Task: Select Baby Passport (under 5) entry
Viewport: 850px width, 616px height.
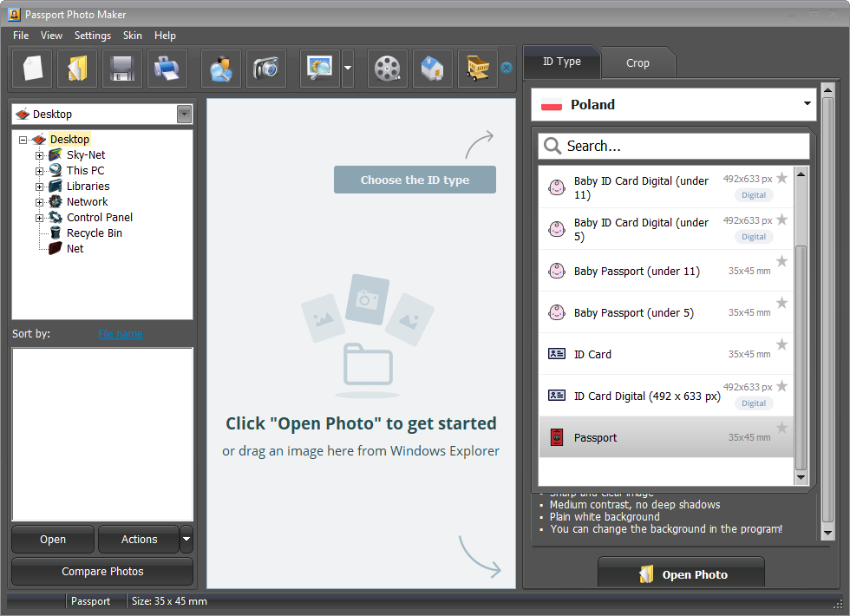Action: pos(666,312)
